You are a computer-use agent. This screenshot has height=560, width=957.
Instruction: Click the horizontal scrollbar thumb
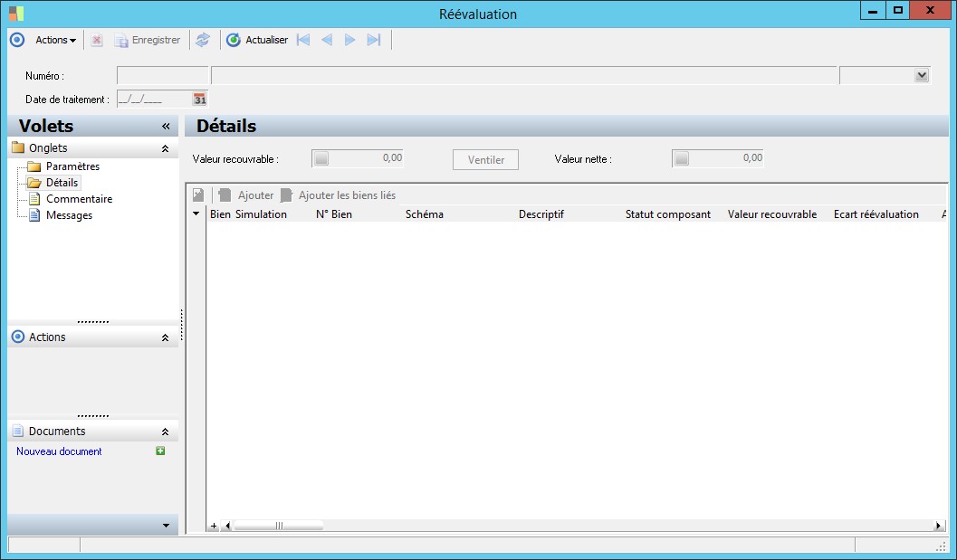coord(279,526)
